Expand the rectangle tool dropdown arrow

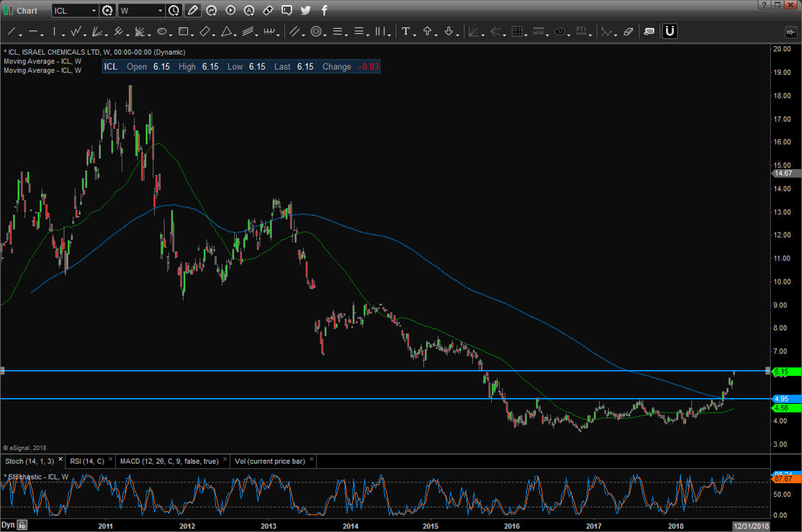pos(192,35)
